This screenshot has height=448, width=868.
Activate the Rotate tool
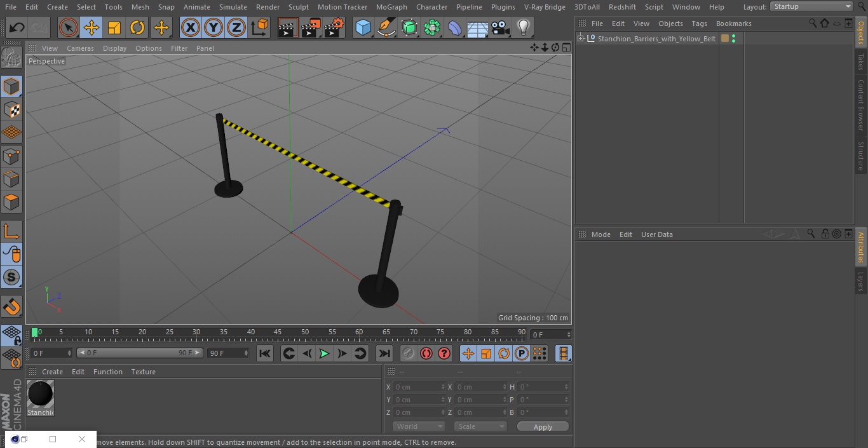click(x=137, y=28)
